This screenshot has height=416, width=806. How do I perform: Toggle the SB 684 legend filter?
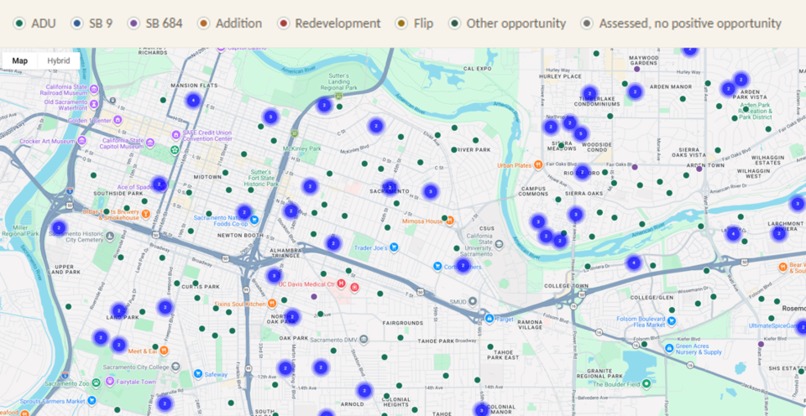155,24
